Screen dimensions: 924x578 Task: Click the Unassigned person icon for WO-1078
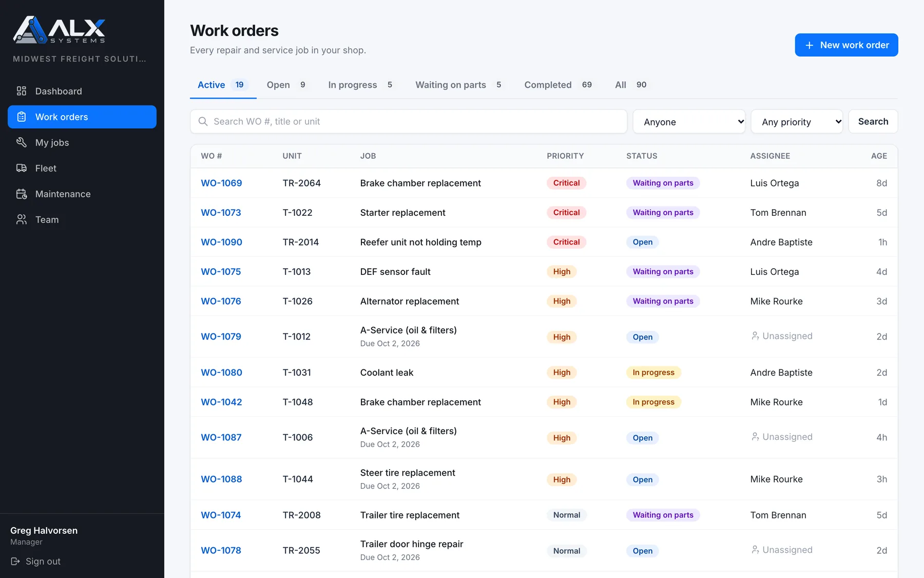click(x=755, y=550)
